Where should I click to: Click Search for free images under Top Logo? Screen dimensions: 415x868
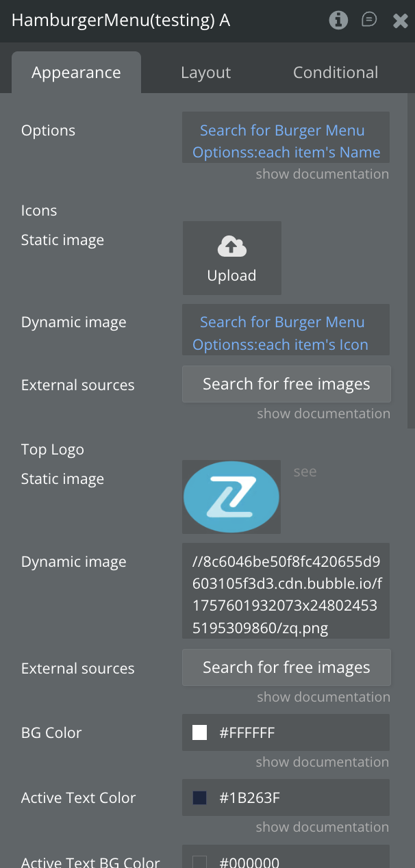[286, 667]
